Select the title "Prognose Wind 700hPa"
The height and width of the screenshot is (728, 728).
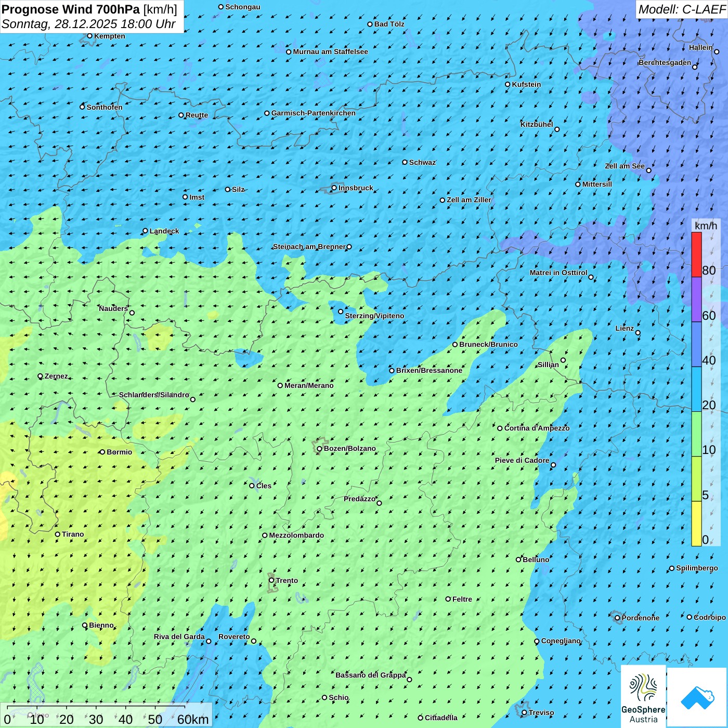[x=71, y=9]
